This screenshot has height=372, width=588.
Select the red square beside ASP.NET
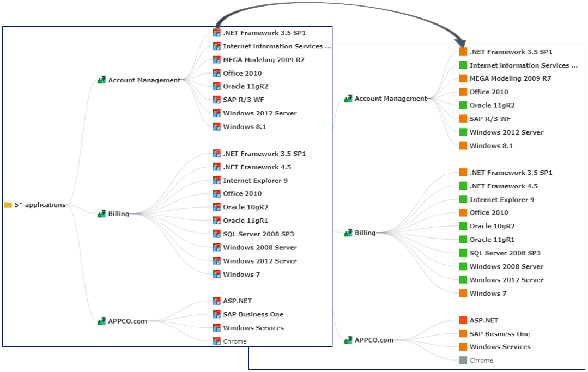(463, 320)
